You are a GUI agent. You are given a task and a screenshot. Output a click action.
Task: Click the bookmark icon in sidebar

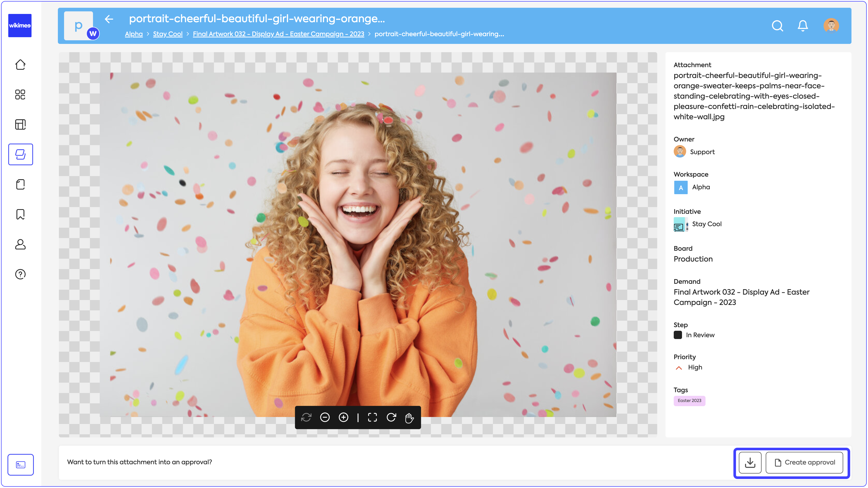click(x=20, y=214)
